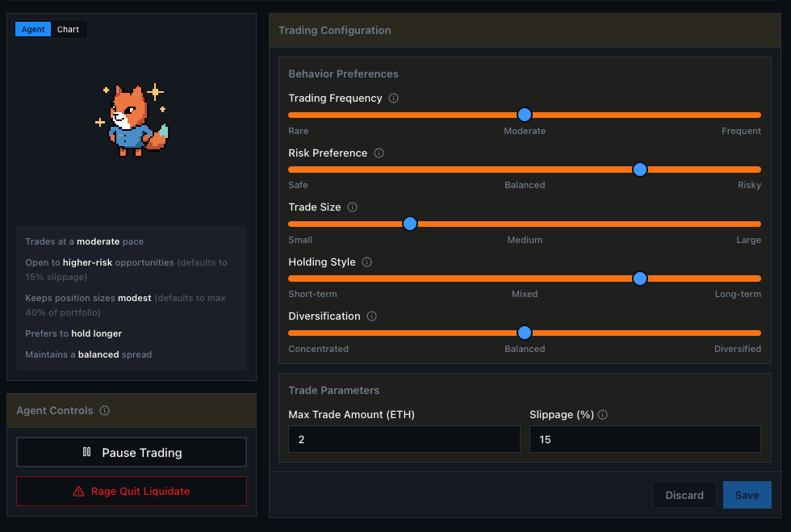Discard the trading configuration changes

point(684,495)
